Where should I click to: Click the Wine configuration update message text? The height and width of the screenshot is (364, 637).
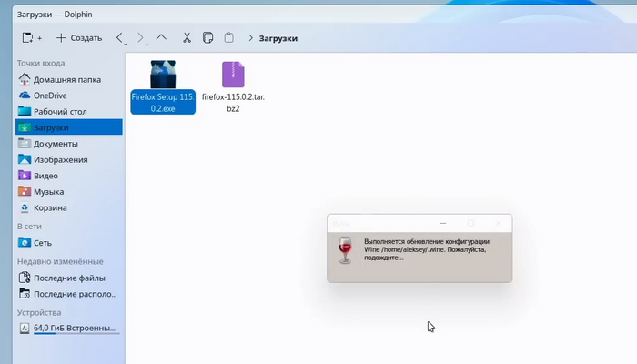tap(427, 249)
